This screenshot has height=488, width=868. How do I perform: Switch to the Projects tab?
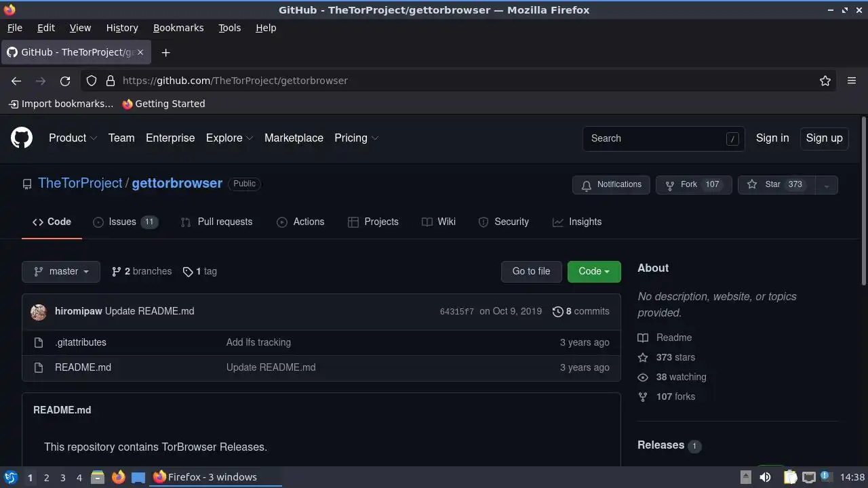[x=373, y=222]
